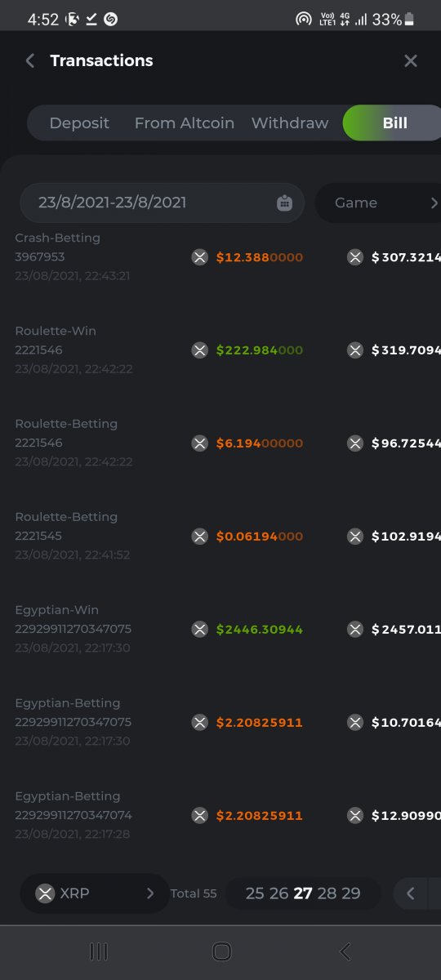Select the active Bill tab

(393, 123)
